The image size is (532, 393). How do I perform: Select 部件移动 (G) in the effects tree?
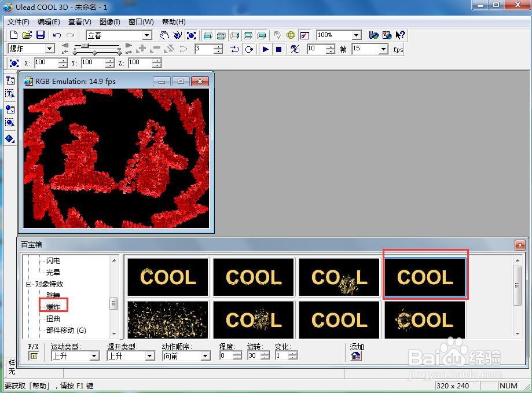click(66, 330)
